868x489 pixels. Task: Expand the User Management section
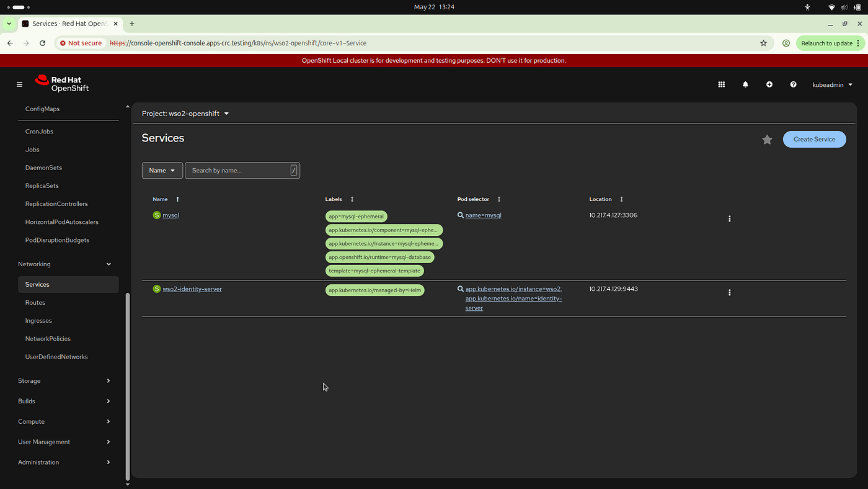[64, 442]
